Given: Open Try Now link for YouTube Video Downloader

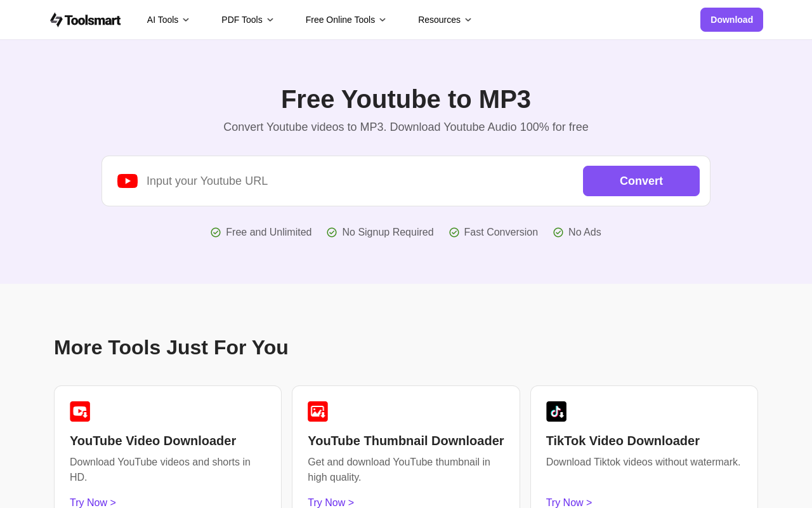Looking at the screenshot, I should (93, 502).
